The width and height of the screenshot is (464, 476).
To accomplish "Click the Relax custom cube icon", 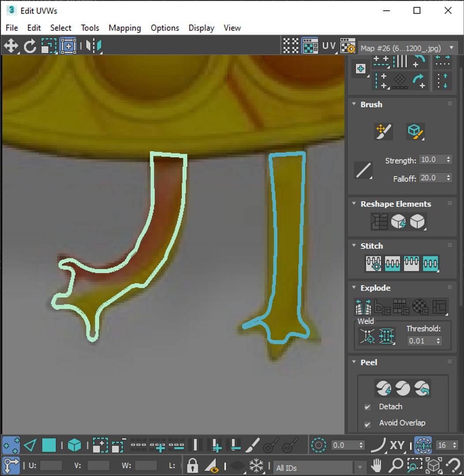I will [x=417, y=222].
